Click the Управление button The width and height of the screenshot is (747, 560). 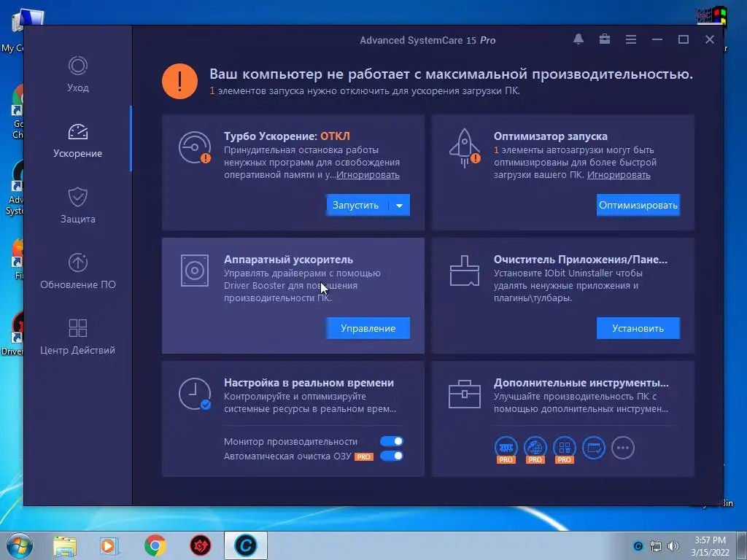coord(368,328)
